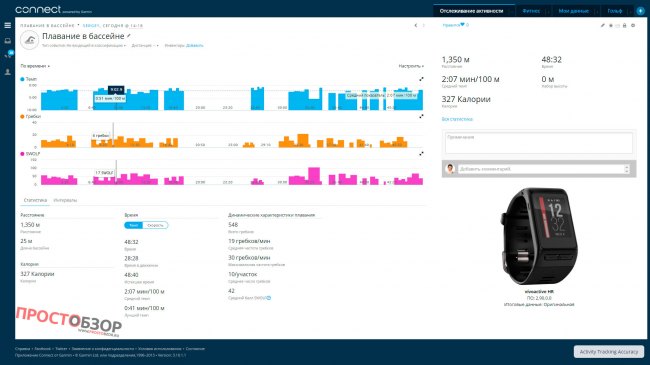Click the 0:41 мин/100 м best pace
The width and height of the screenshot is (650, 365).
point(144,308)
